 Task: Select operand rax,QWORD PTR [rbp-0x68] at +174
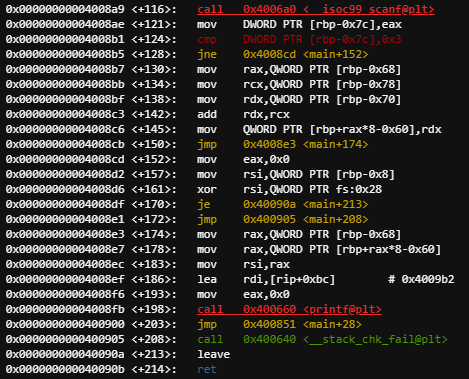tap(322, 234)
